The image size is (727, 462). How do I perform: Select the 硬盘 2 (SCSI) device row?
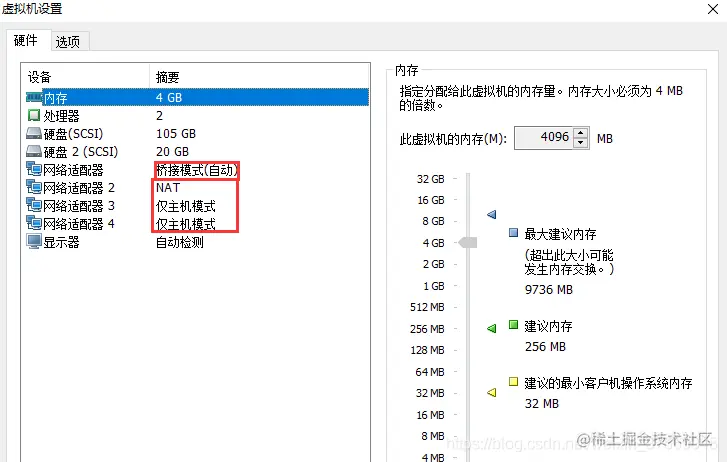pos(197,152)
